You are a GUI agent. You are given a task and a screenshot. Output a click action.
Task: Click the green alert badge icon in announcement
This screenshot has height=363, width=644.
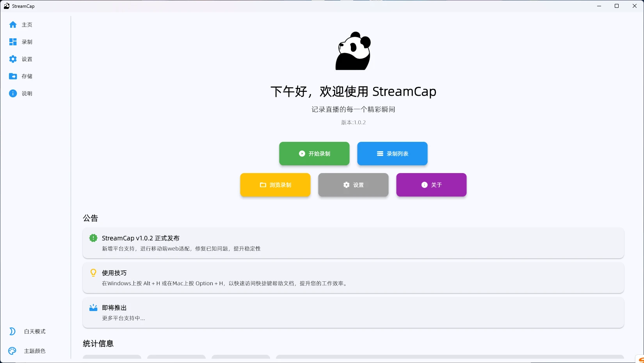coord(93,238)
